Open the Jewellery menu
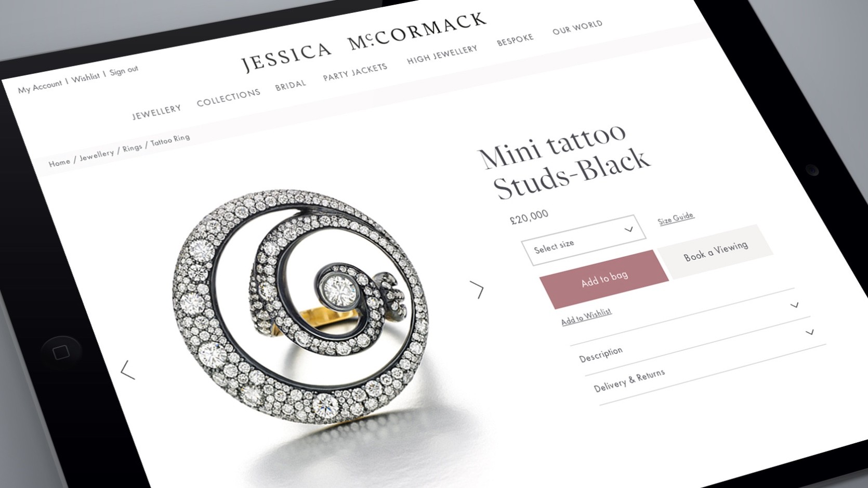This screenshot has width=868, height=488. 156,112
